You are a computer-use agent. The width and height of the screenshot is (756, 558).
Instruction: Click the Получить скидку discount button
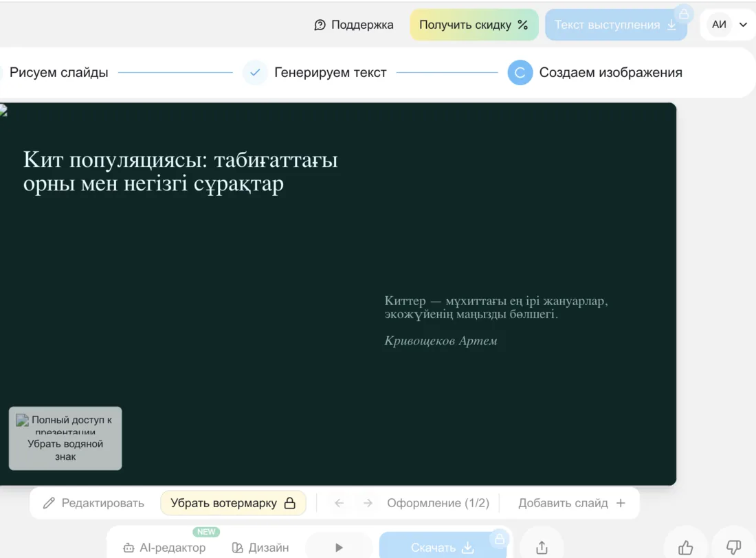pyautogui.click(x=474, y=25)
